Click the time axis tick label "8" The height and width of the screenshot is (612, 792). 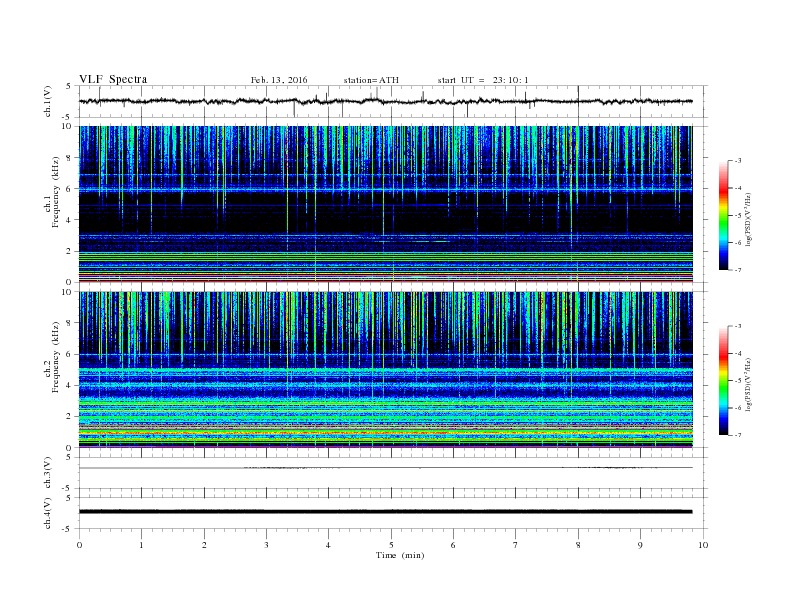pos(578,545)
